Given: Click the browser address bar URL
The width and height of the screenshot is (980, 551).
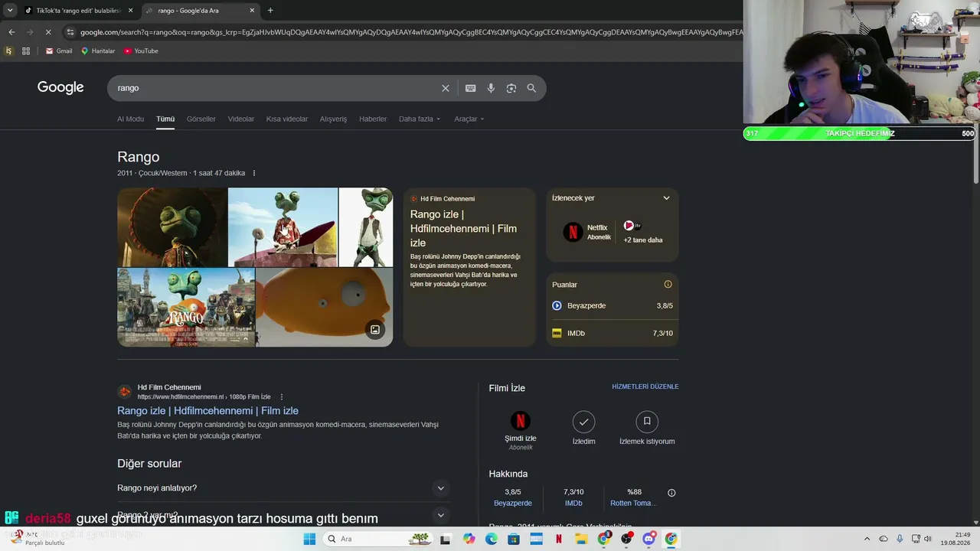Looking at the screenshot, I should (x=410, y=32).
